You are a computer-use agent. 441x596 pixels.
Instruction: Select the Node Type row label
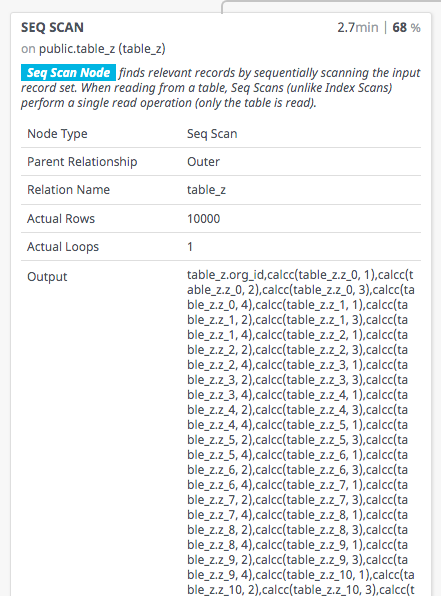[57, 134]
